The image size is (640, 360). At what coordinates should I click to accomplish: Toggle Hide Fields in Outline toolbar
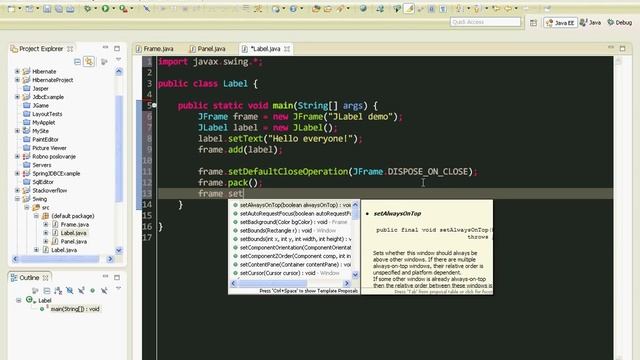[70, 291]
